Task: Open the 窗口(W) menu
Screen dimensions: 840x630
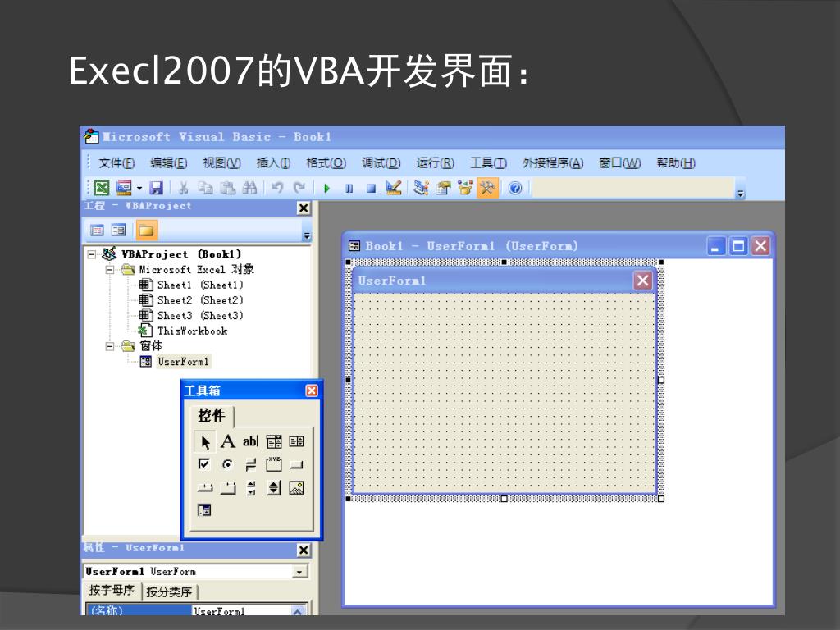Action: coord(620,162)
